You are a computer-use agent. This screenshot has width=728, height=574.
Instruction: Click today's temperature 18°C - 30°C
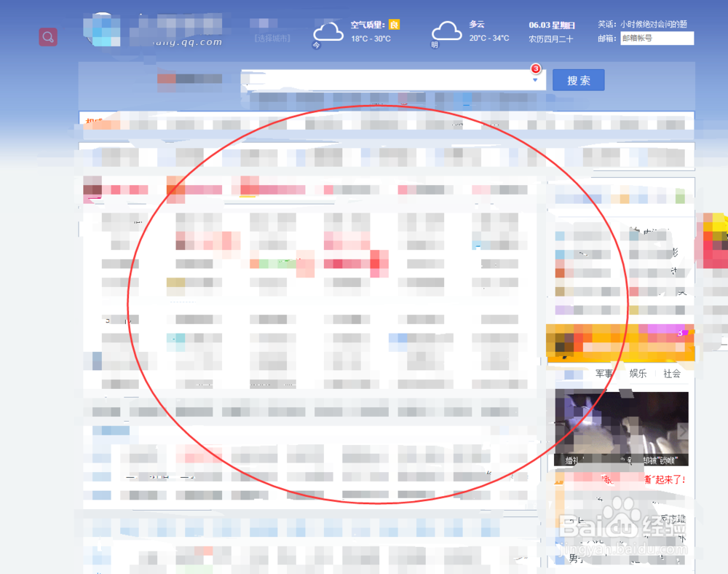(371, 39)
